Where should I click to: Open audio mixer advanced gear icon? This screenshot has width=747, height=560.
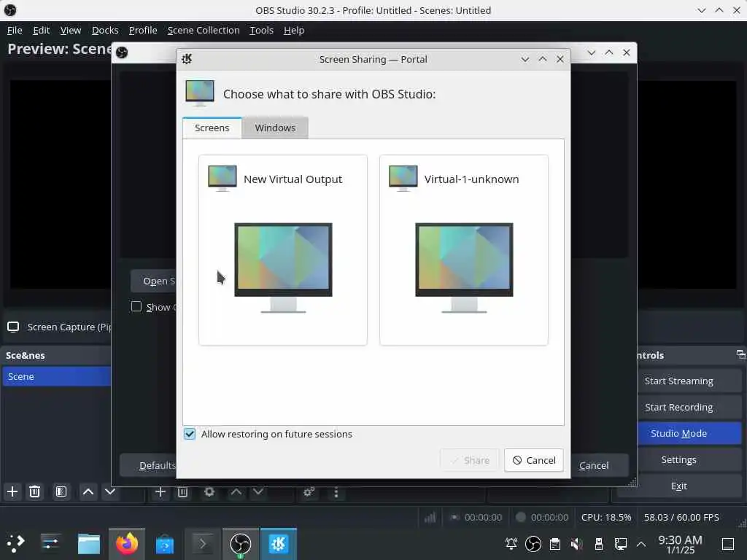(x=309, y=492)
